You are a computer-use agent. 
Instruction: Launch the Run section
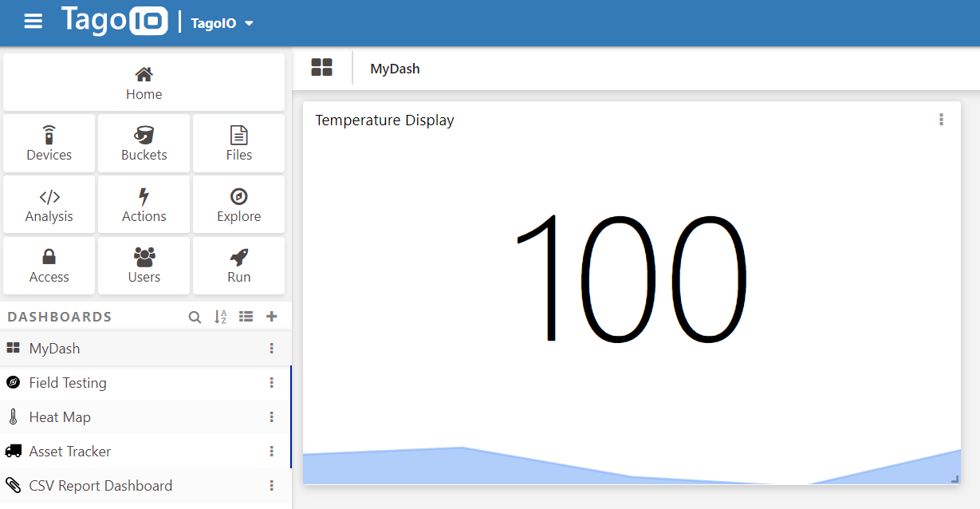click(x=238, y=266)
